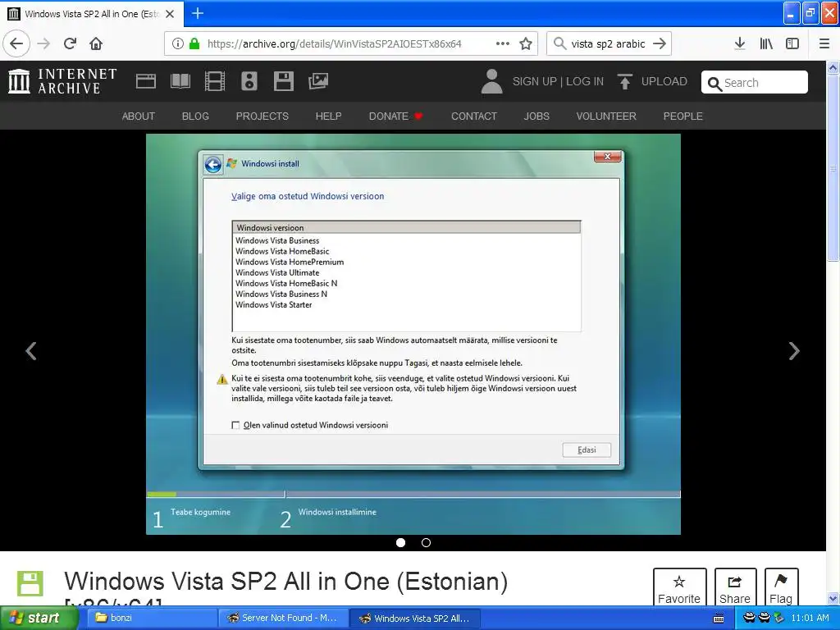Reload the page with the refresh icon

pos(70,43)
